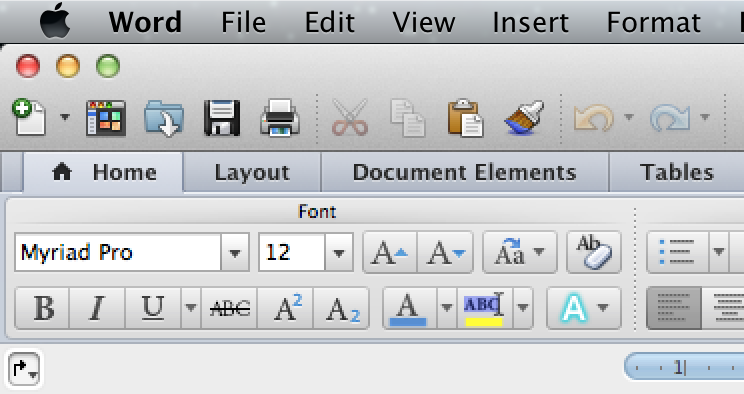Open the Text Effects dropdown arrow
Image resolution: width=744 pixels, height=394 pixels.
[x=604, y=308]
